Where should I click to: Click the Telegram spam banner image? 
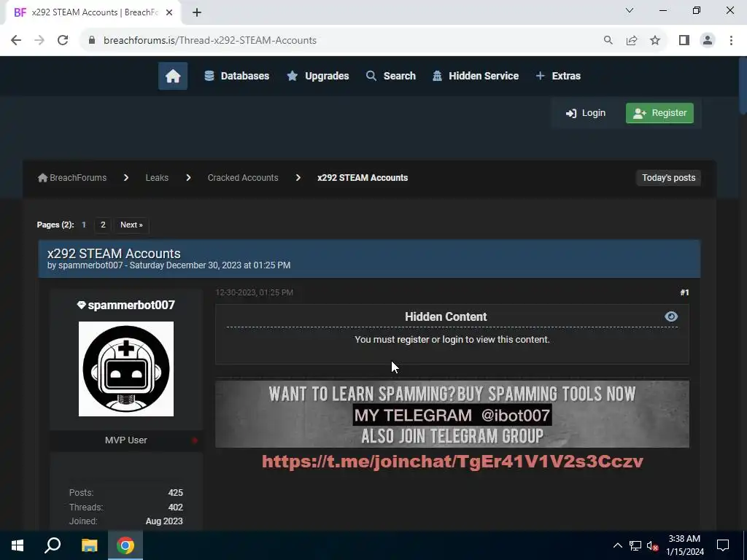pyautogui.click(x=452, y=414)
